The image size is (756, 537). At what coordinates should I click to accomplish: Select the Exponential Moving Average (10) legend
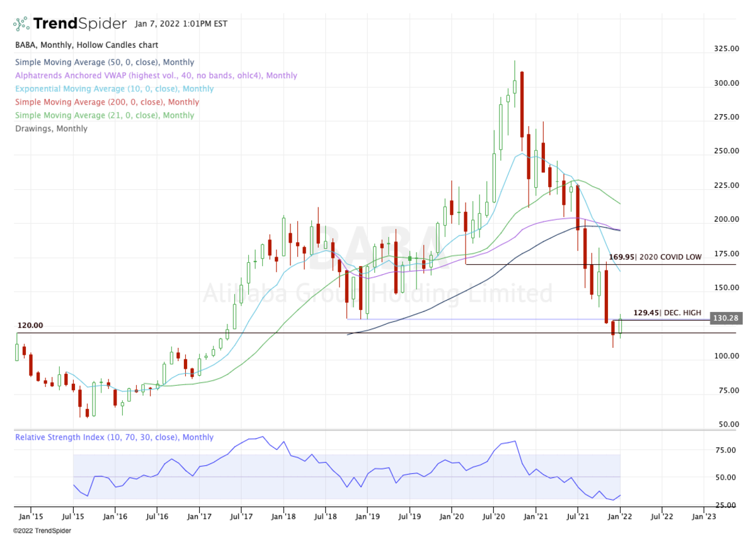coord(114,89)
